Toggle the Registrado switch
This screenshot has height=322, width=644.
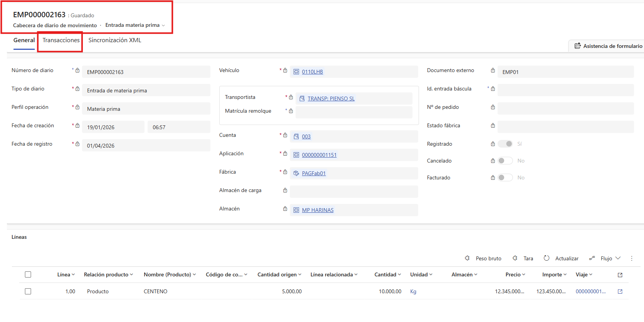click(x=505, y=144)
